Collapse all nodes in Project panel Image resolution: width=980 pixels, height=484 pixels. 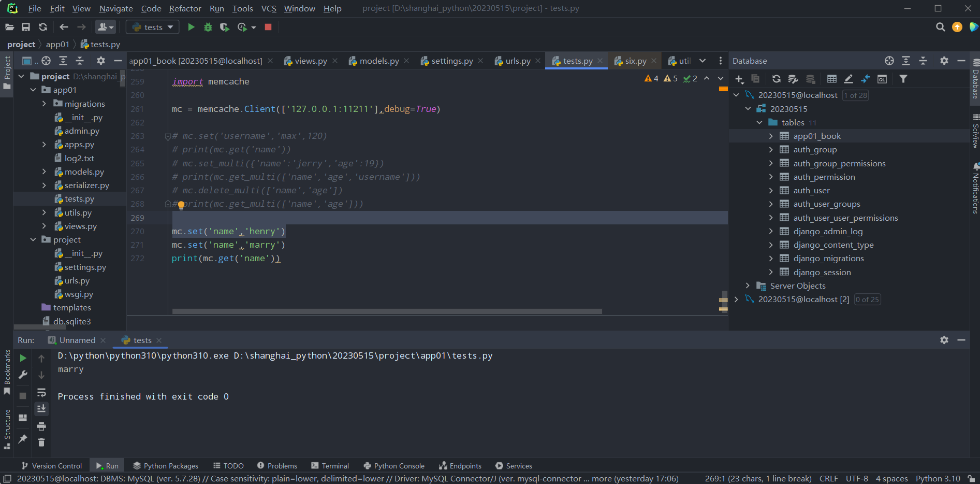(x=80, y=61)
